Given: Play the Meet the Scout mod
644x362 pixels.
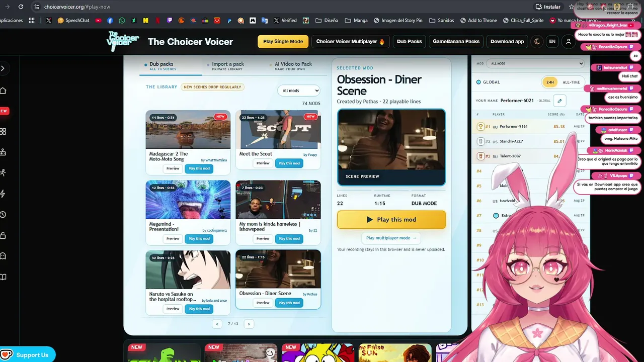Looking at the screenshot, I should [x=289, y=163].
